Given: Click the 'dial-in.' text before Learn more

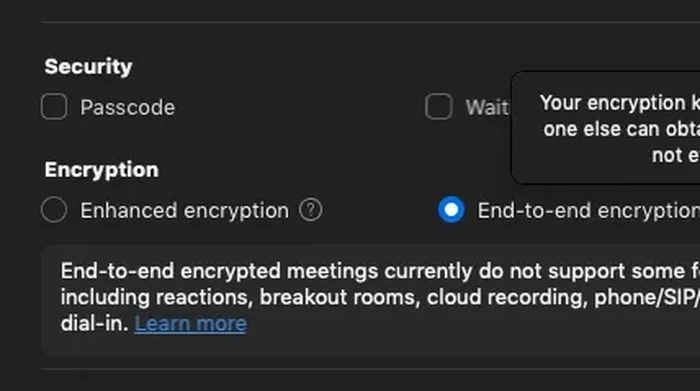Looking at the screenshot, I should pos(95,324).
